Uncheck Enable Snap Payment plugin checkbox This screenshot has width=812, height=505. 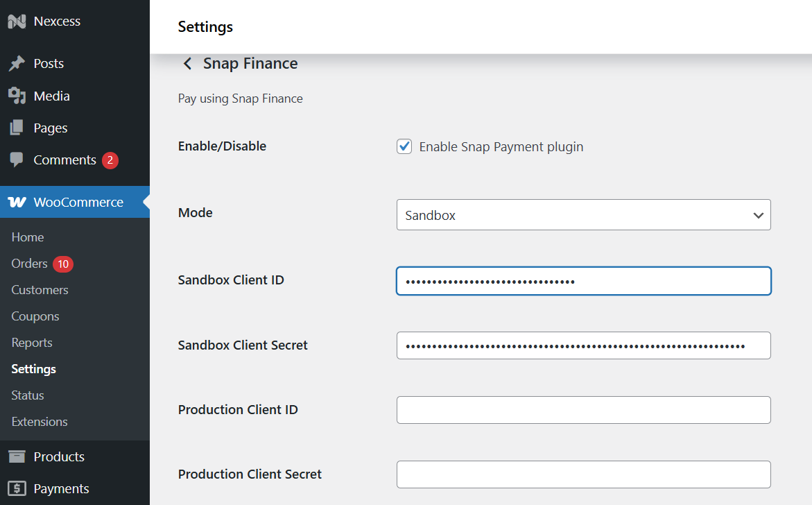point(404,146)
